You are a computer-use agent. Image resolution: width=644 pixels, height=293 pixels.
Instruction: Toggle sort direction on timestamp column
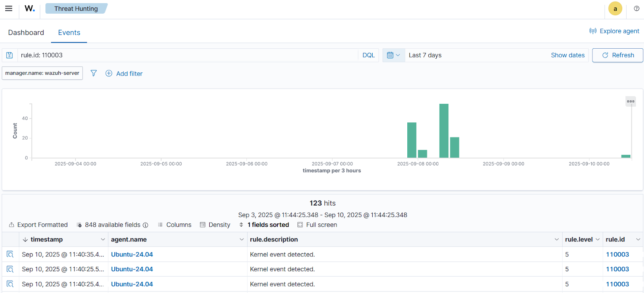click(25, 239)
